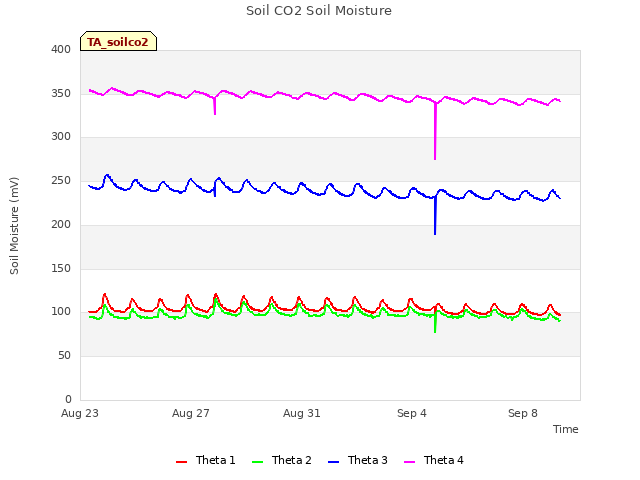Click the 0 y-axis label
The width and height of the screenshot is (640, 480).
tap(68, 399)
